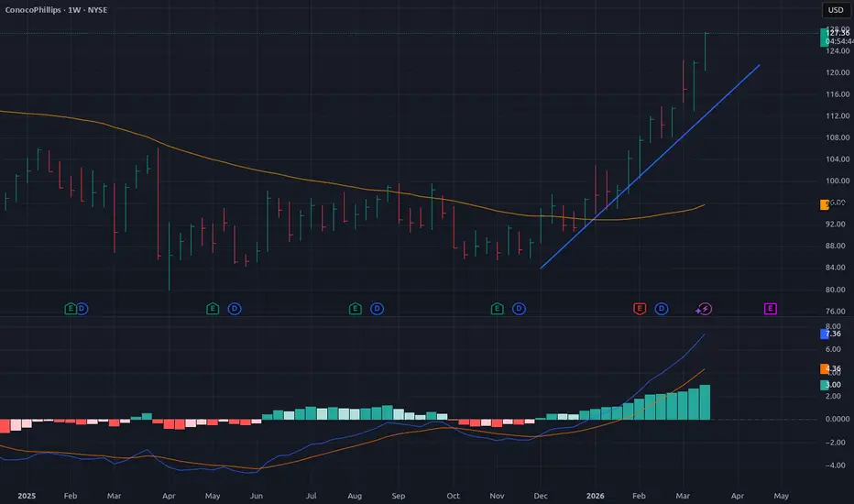Open the USD currency selector
This screenshot has width=854, height=504.
[836, 10]
